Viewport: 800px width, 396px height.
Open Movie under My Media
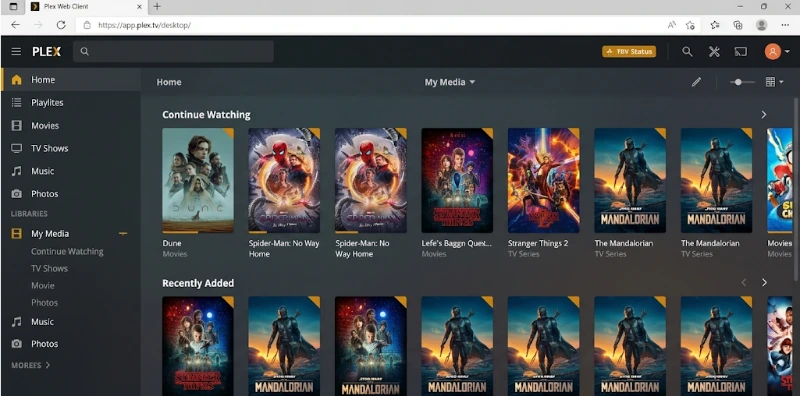click(43, 286)
